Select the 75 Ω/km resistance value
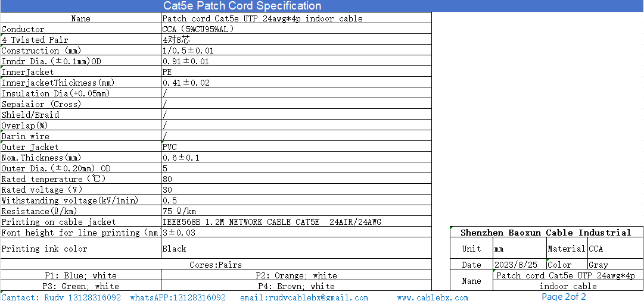The image size is (644, 301). point(179,211)
